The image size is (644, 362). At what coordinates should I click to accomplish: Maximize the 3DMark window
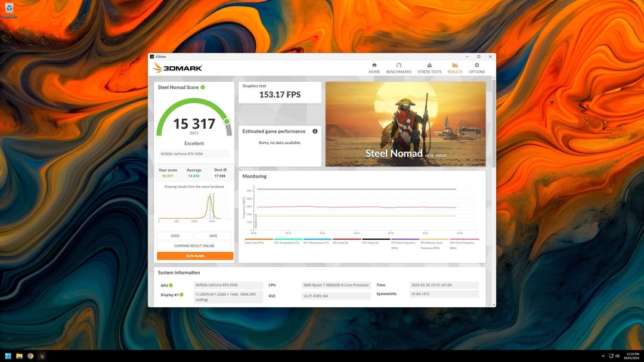(478, 57)
